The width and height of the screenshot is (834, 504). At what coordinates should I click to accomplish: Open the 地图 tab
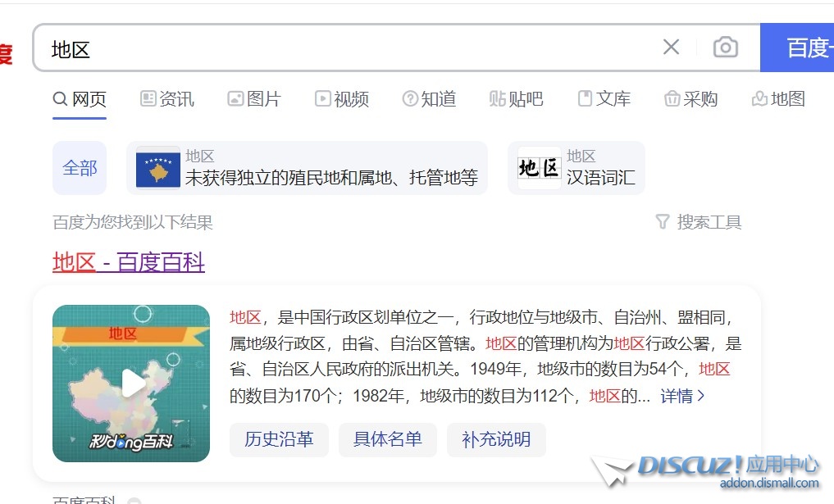778,99
